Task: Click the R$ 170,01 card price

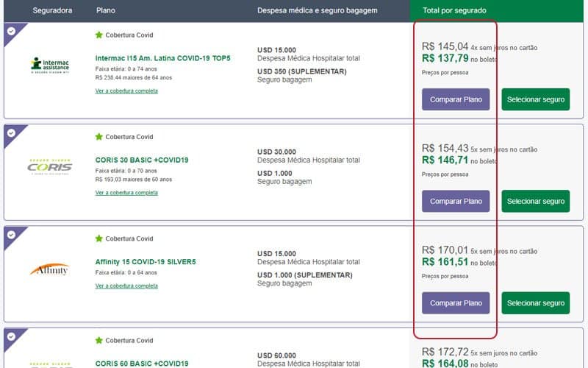Action: (445, 250)
